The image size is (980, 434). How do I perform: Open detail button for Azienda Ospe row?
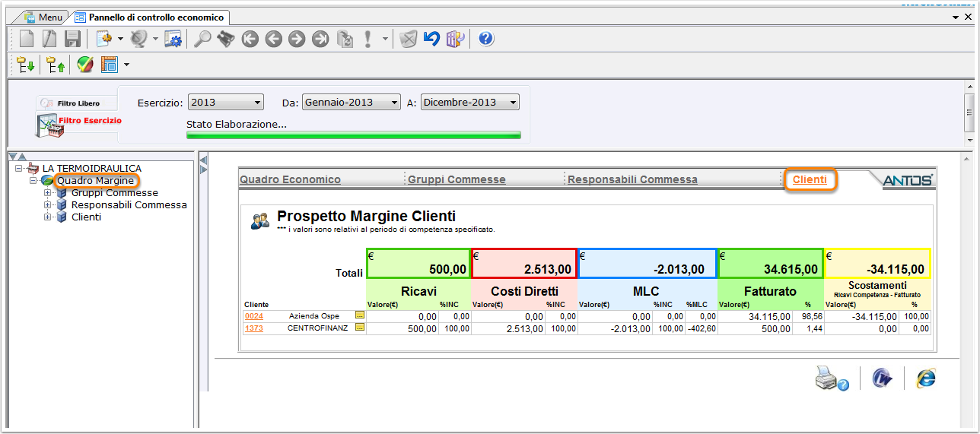click(360, 315)
